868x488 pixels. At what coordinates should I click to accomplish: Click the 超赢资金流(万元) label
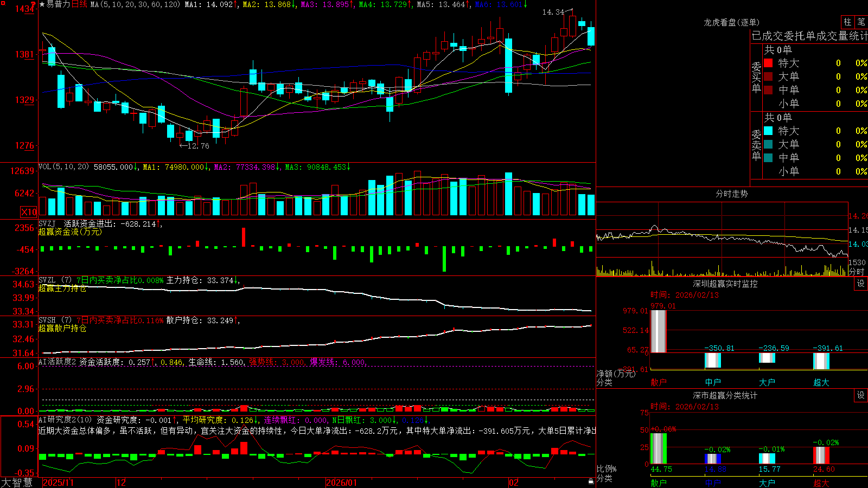70,232
